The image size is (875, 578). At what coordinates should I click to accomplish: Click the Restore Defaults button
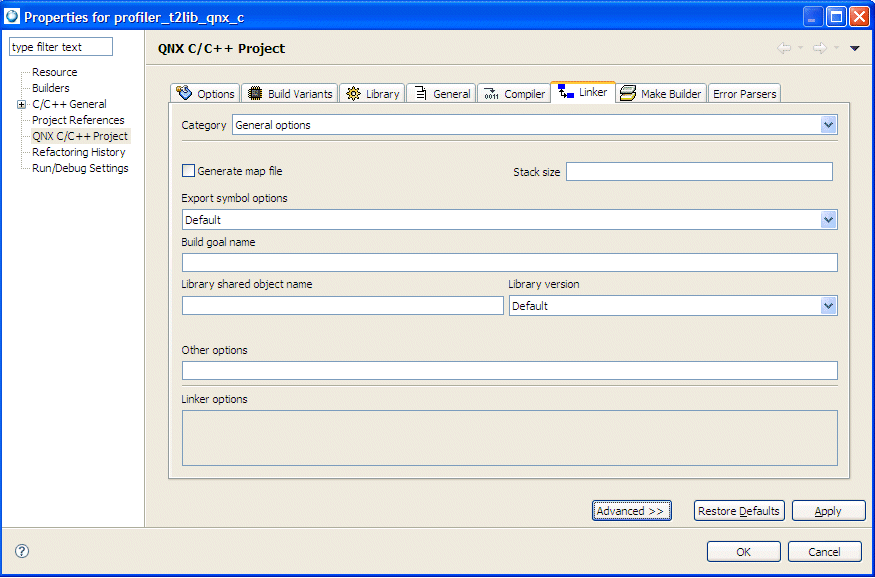click(x=738, y=511)
